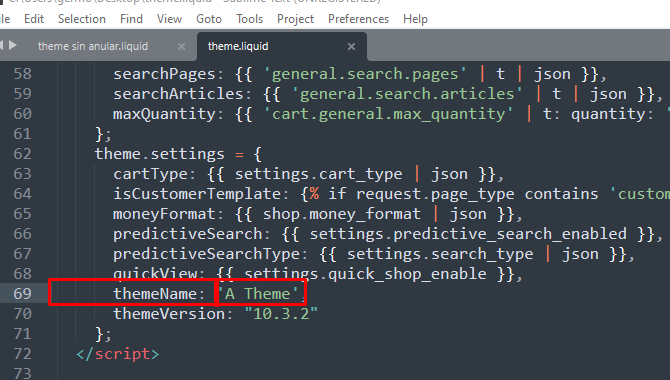The image size is (670, 380).
Task: Click the 'searchArticles' property name
Action: click(x=178, y=94)
